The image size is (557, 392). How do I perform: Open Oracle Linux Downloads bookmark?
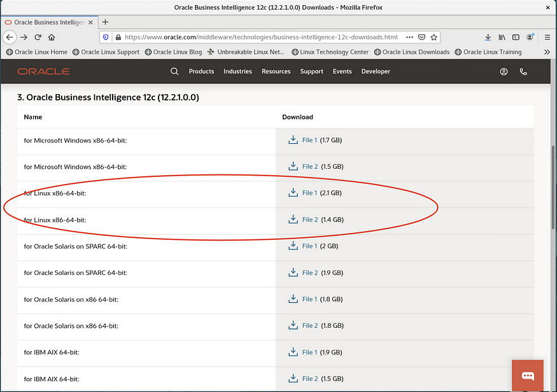412,52
